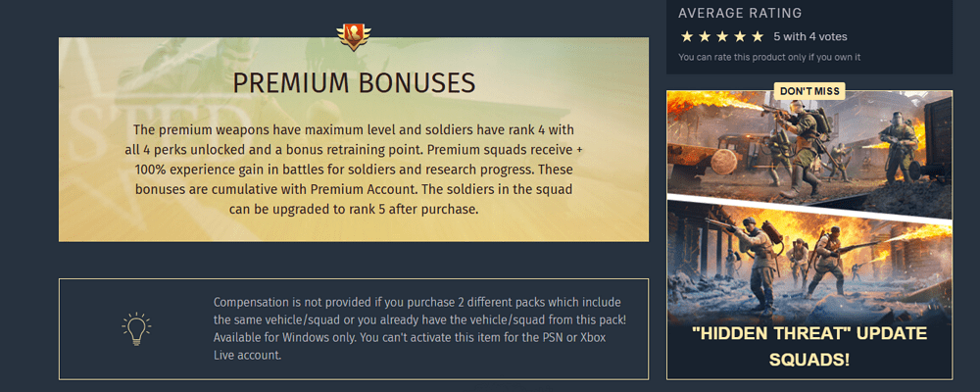Choose the third rating star
Viewport: 980px width, 392px height.
[722, 36]
